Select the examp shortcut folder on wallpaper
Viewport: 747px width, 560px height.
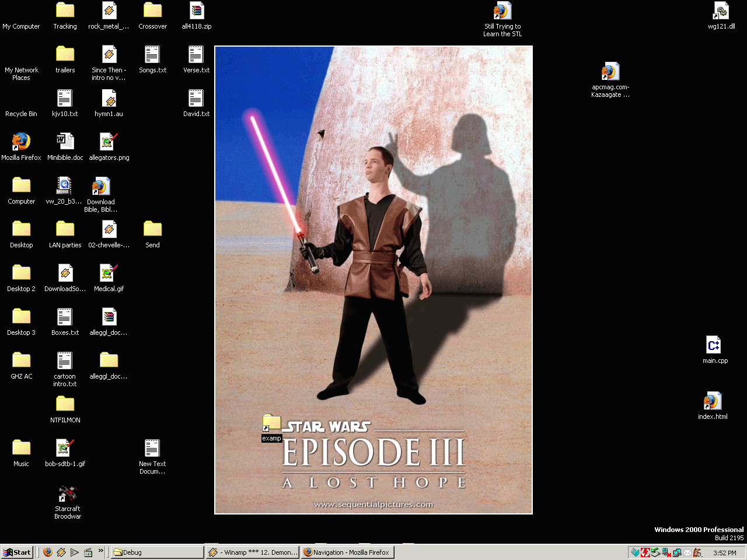coord(271,423)
